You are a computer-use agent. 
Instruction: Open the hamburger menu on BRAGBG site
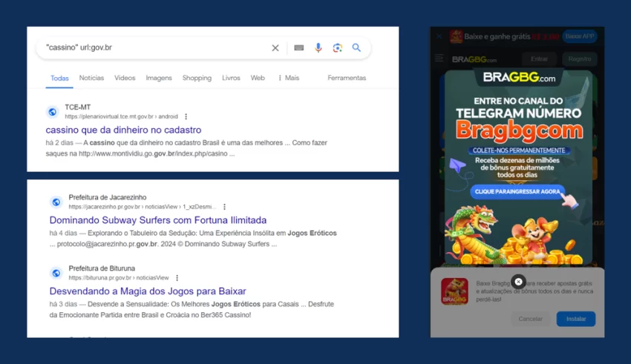(439, 59)
